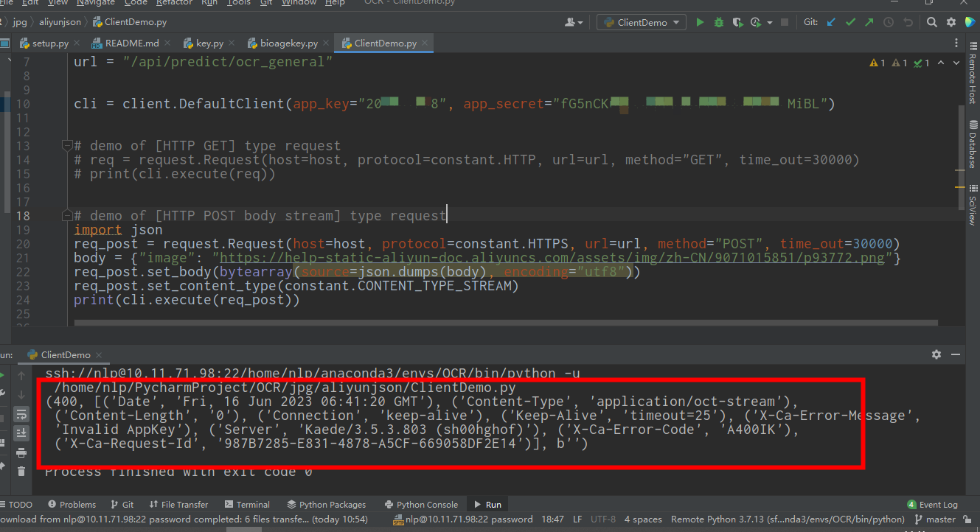Open the Python Console tool window
Screen dimensions: 980x532
422,505
